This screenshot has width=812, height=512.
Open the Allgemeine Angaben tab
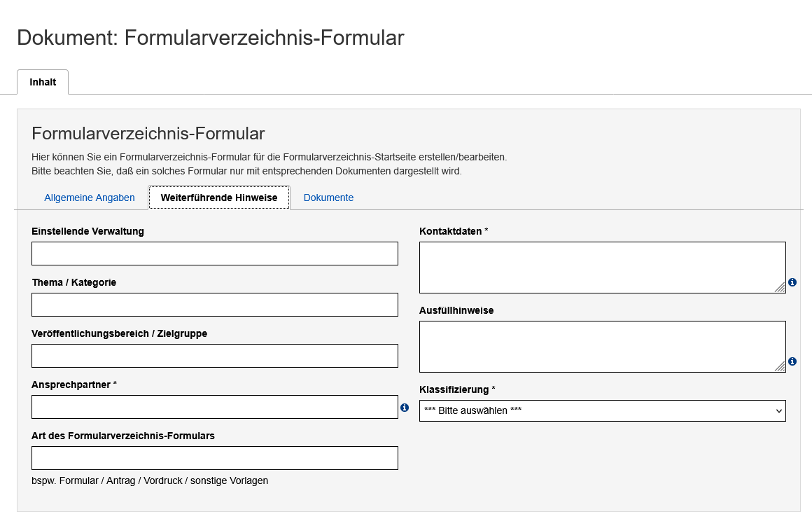(90, 198)
